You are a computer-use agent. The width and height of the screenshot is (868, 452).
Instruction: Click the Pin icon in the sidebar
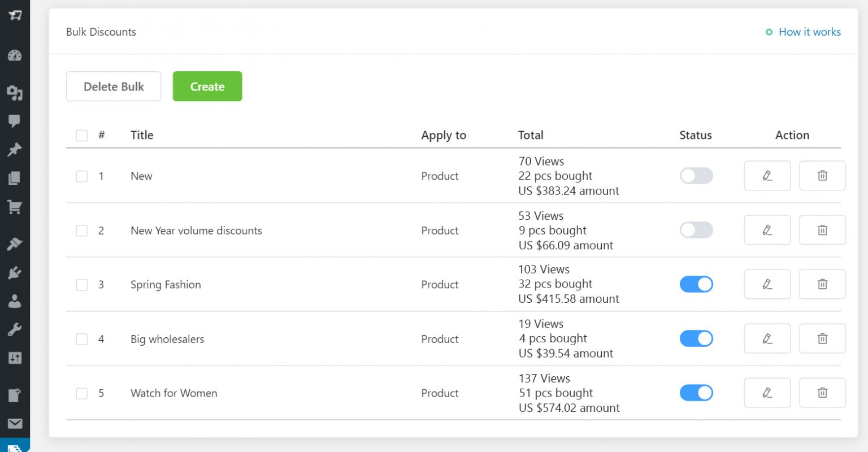coord(14,150)
